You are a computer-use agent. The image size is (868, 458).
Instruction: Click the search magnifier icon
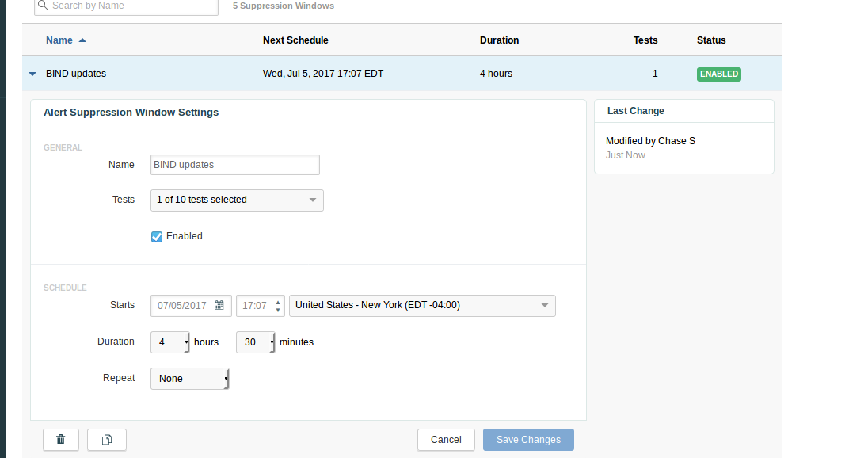(44, 6)
